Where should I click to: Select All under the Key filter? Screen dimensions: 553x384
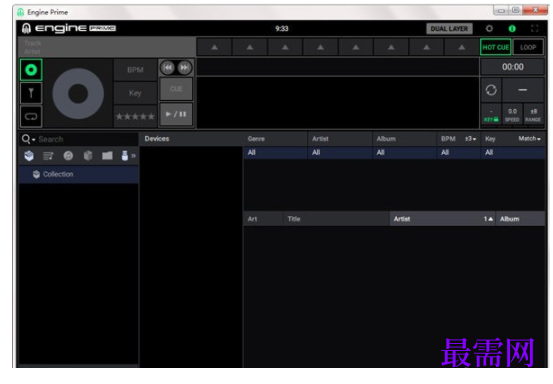point(513,152)
